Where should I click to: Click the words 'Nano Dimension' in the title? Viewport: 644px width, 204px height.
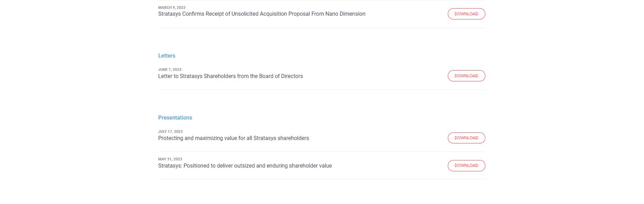pos(345,14)
